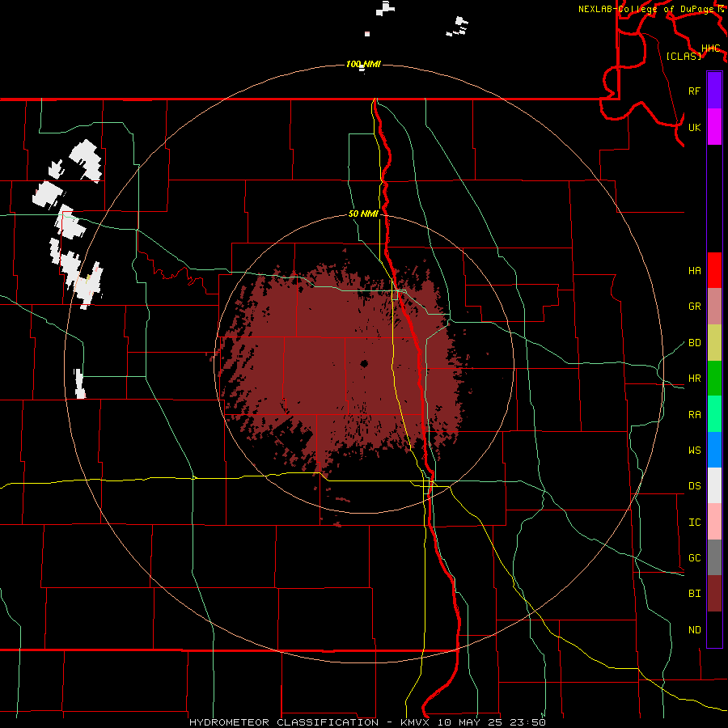Click the GR salmon legend swatch

[714, 307]
